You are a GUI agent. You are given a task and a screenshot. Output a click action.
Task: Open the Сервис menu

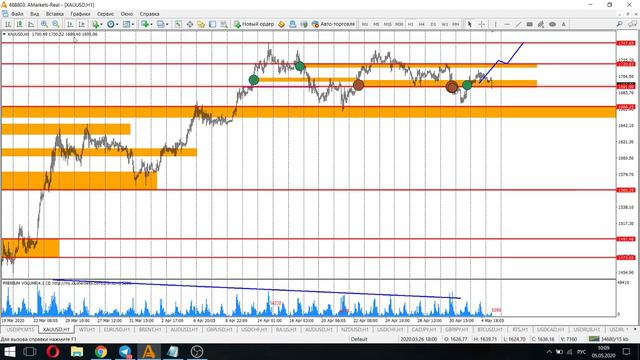(x=106, y=14)
